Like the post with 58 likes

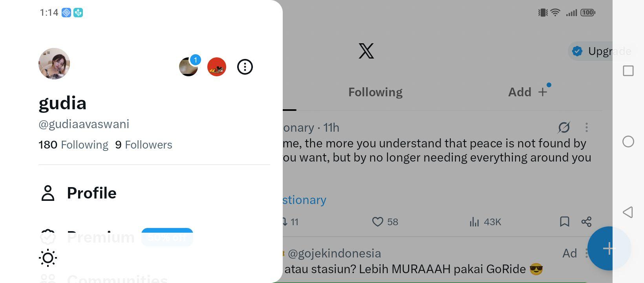point(385,222)
